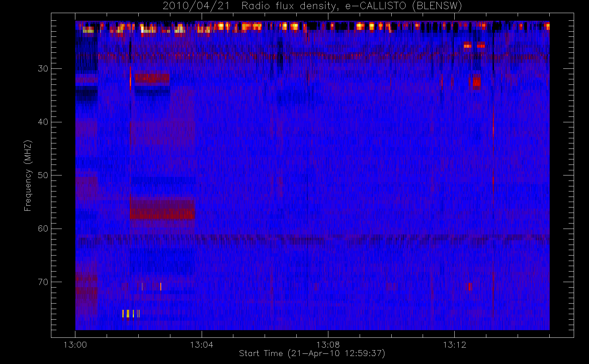Click the 13:04 time tick label
The width and height of the screenshot is (589, 364).
point(201,345)
